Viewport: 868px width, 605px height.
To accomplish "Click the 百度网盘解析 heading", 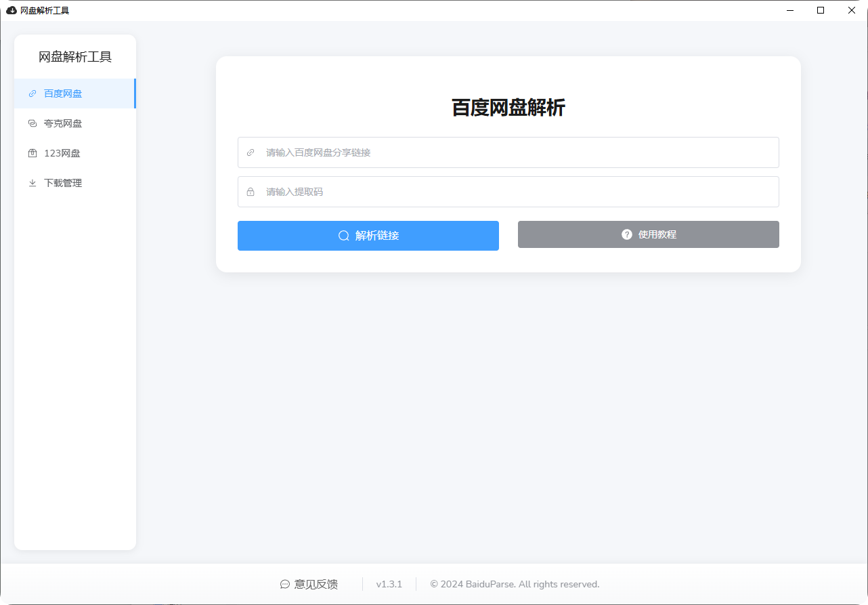I will 508,108.
